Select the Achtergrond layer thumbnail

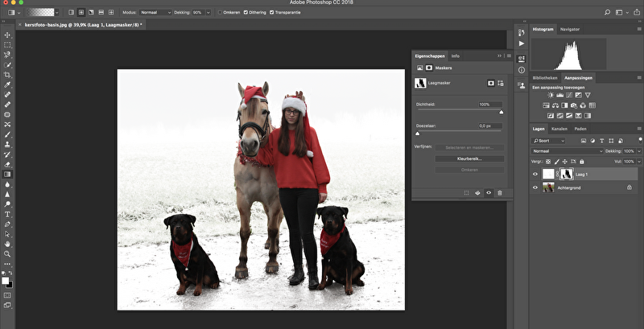[548, 187]
